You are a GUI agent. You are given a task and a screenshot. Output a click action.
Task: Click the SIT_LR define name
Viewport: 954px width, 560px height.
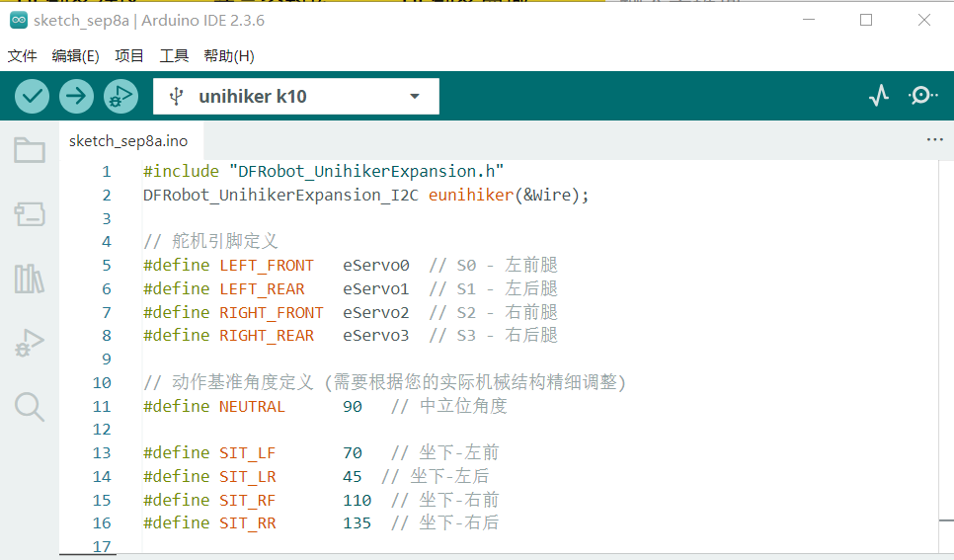[x=248, y=477]
